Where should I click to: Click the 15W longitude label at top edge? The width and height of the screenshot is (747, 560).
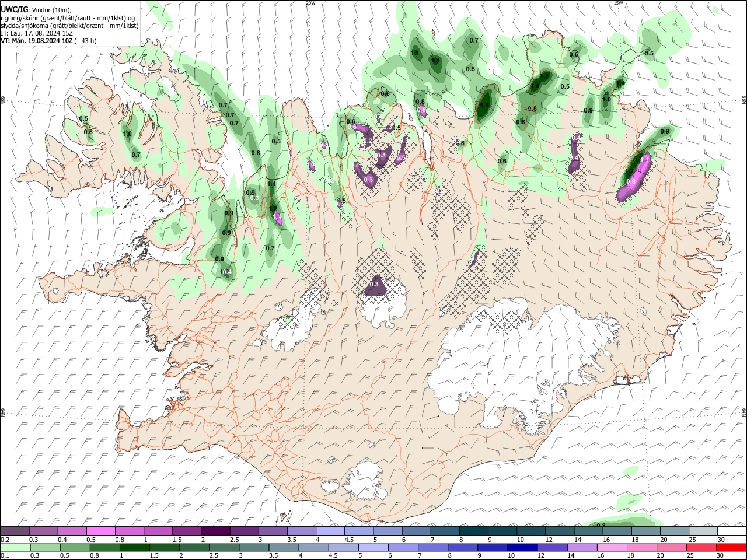[618, 3]
